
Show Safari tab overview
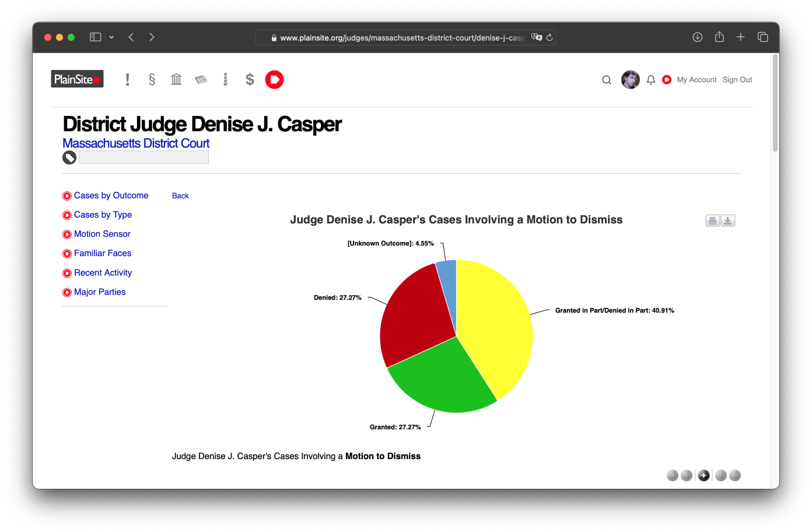762,37
